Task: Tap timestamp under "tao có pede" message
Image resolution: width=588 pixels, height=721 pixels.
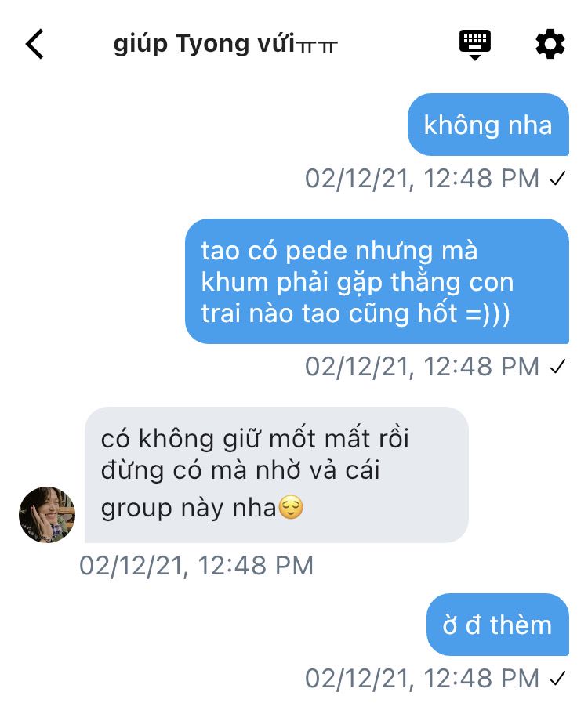Action: 422,367
